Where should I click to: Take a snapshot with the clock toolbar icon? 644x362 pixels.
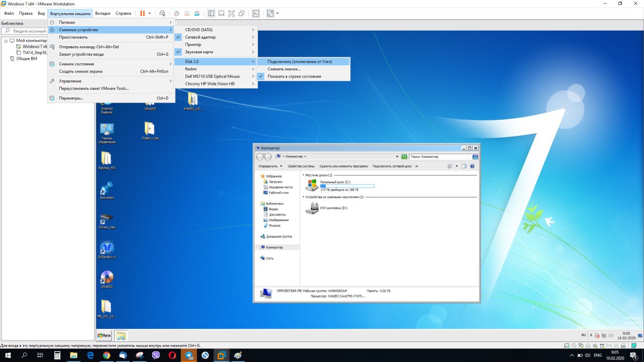[177, 13]
